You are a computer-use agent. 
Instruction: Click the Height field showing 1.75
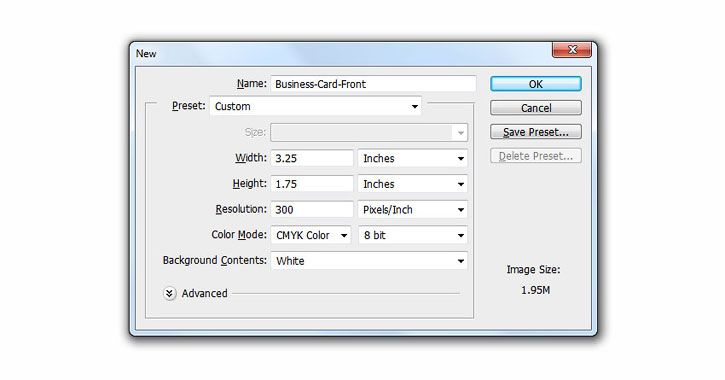312,184
